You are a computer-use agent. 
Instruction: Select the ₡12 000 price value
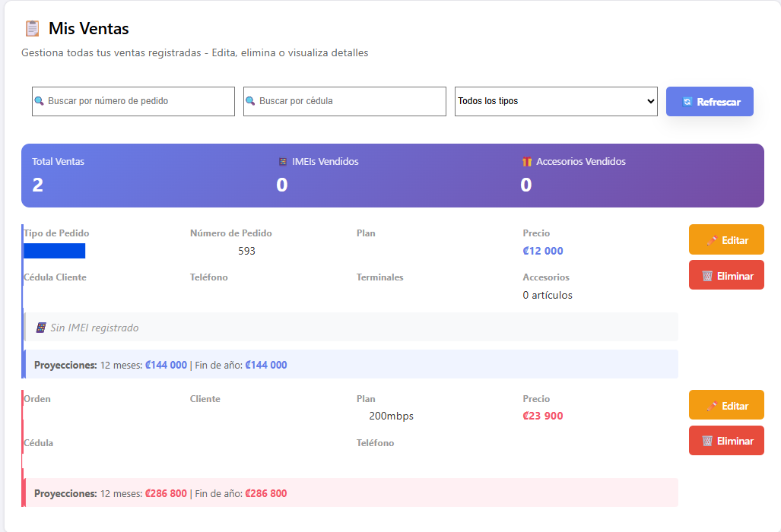pyautogui.click(x=543, y=251)
